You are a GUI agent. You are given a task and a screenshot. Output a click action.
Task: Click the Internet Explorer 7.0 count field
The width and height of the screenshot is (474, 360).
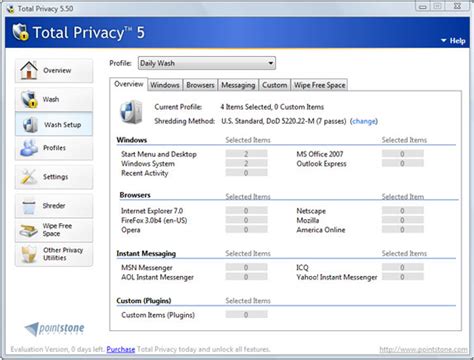[x=246, y=211]
